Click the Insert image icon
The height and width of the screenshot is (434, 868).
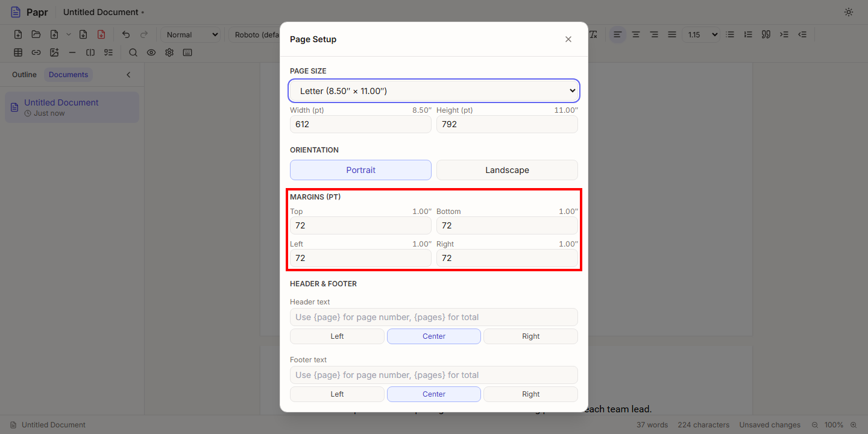point(54,52)
